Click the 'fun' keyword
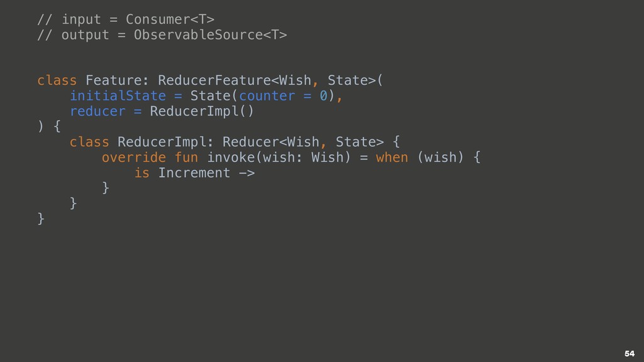 click(x=186, y=157)
